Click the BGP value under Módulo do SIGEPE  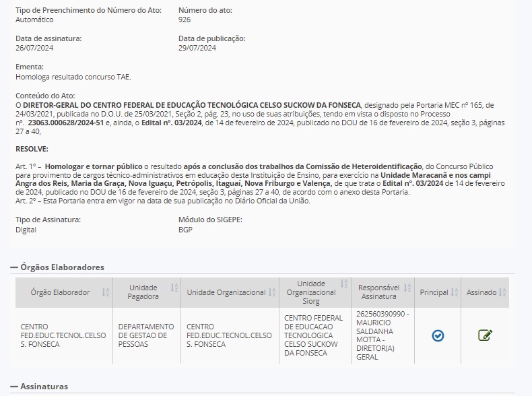[x=185, y=230]
